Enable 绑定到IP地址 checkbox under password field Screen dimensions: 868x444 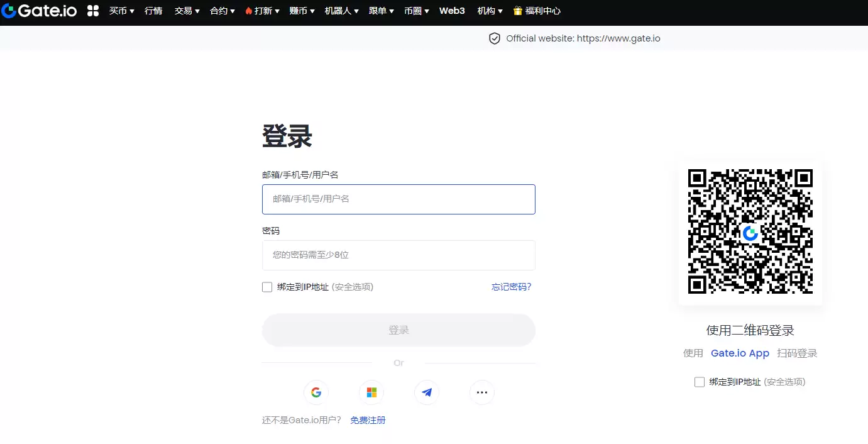coord(267,287)
